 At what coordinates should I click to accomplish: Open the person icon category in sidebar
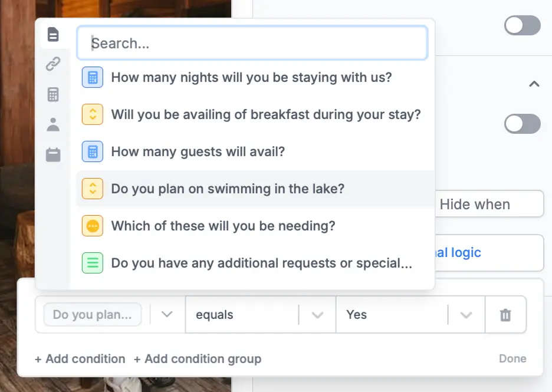(x=53, y=124)
